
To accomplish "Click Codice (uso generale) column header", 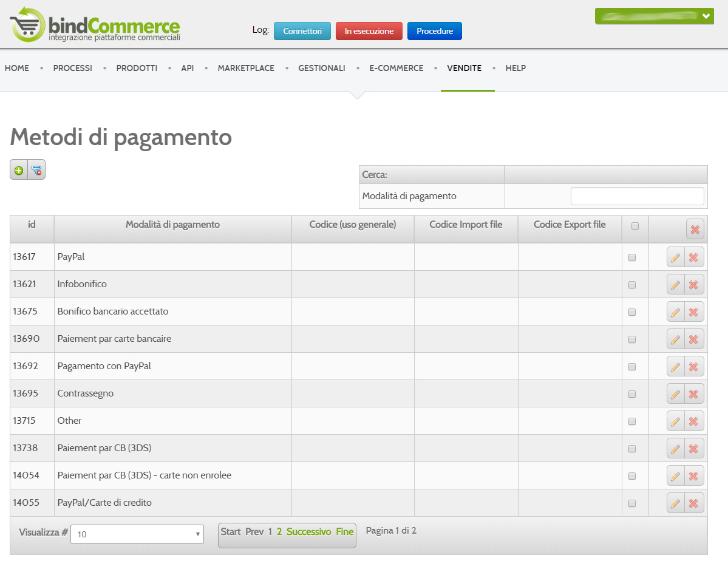I will click(352, 224).
